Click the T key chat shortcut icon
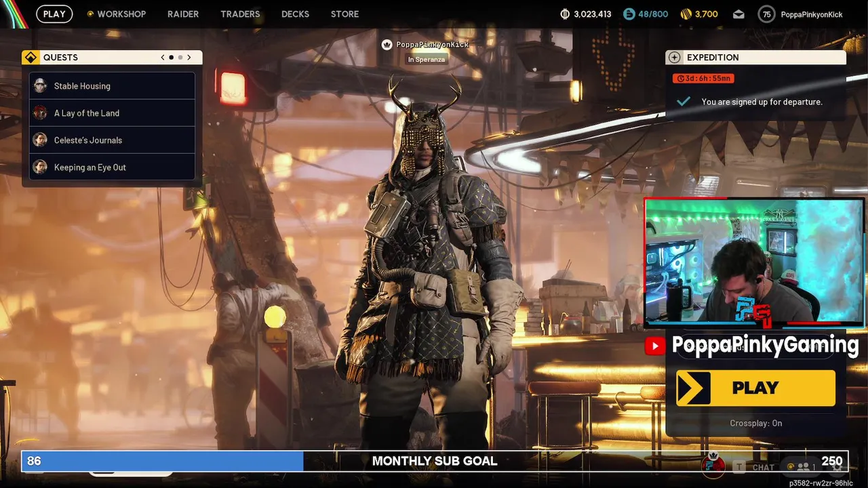This screenshot has height=488, width=868. 740,467
